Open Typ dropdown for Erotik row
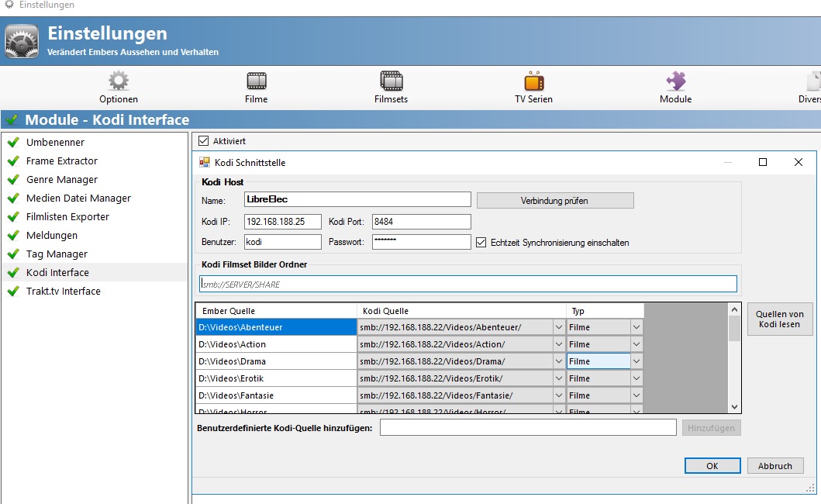821x504 pixels. [636, 378]
